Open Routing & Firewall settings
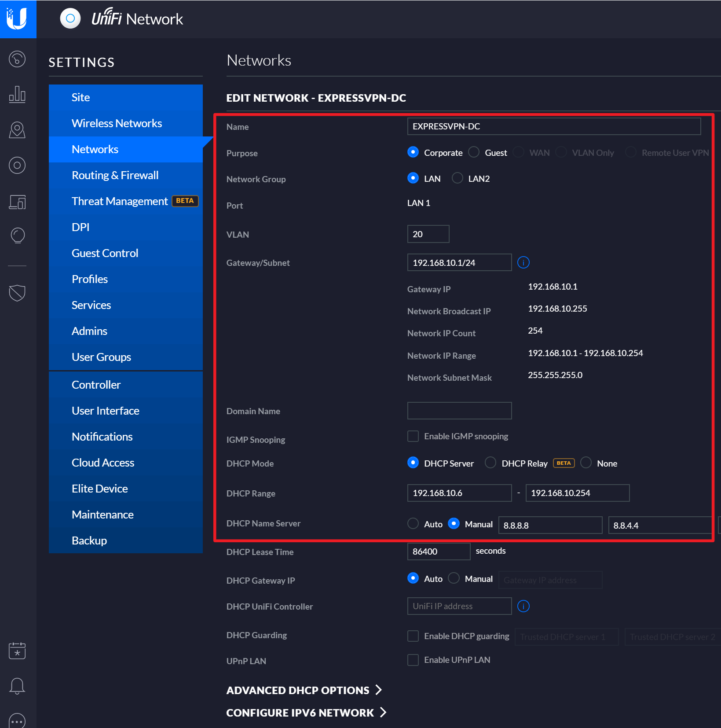 coord(115,175)
